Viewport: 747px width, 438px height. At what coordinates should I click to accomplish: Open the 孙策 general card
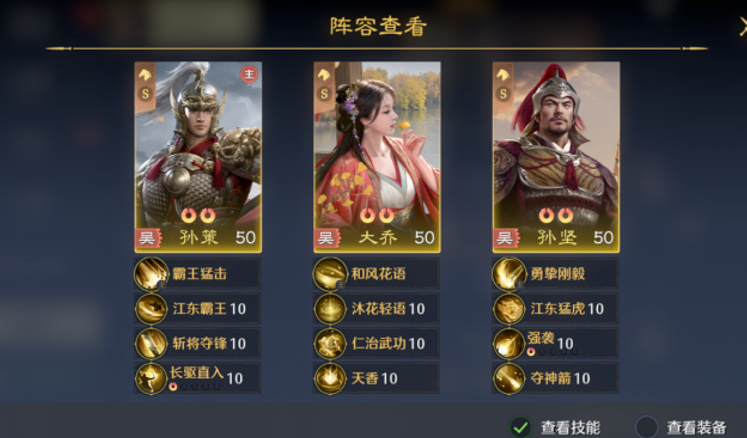pyautogui.click(x=198, y=157)
